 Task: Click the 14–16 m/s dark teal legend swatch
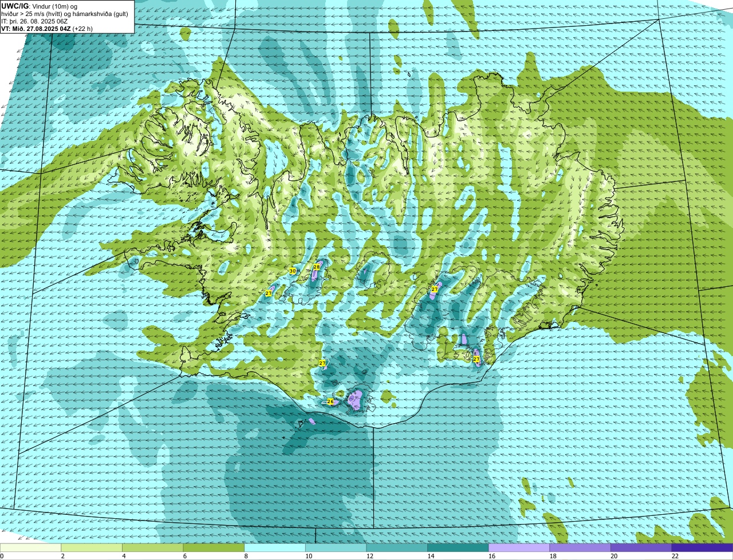coord(458,547)
